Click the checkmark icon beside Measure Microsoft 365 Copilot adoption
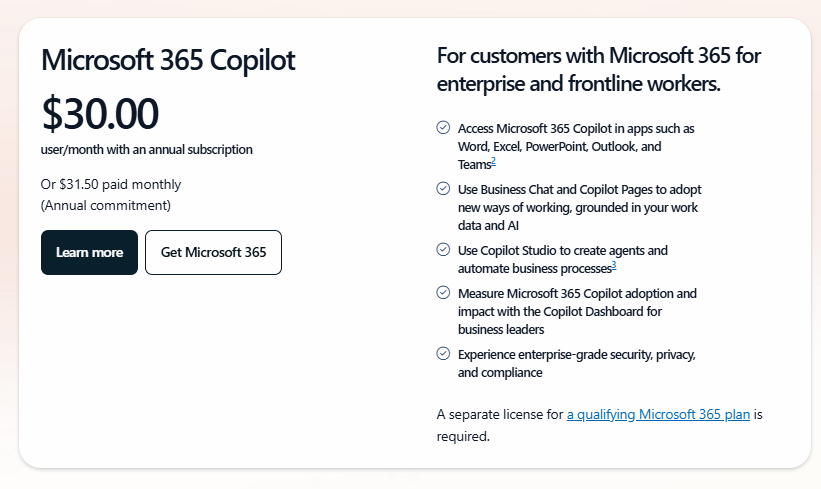The height and width of the screenshot is (489, 821). pyautogui.click(x=443, y=292)
